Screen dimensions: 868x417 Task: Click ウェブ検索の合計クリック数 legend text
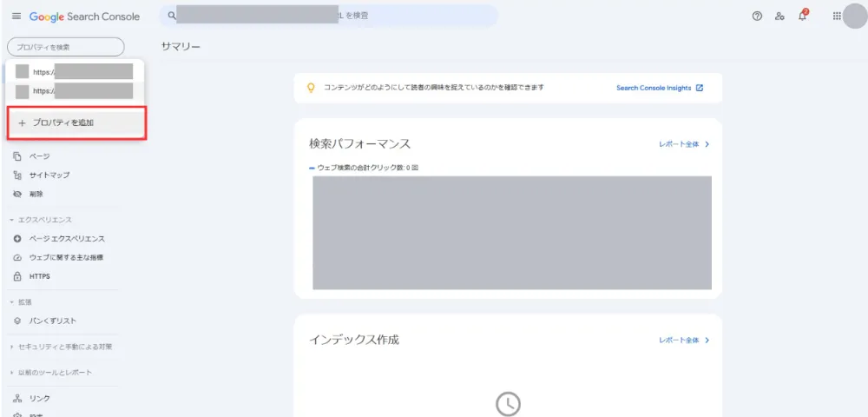(367, 168)
